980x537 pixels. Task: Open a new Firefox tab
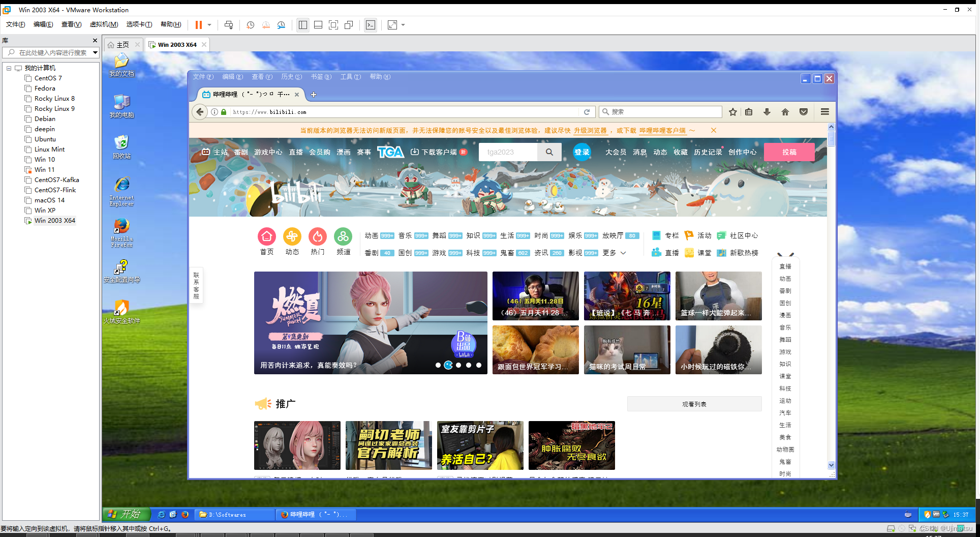(314, 95)
